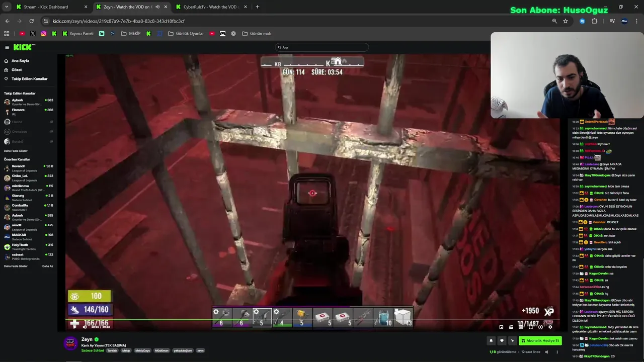Image resolution: width=644 pixels, height=362 pixels.
Task: Collapse recommended channels with Daha Az
Action: pyautogui.click(x=48, y=266)
